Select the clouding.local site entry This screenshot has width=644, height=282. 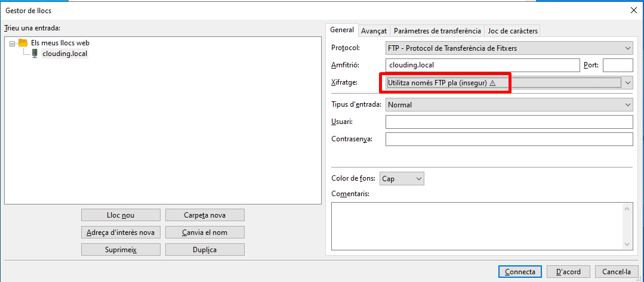tap(65, 54)
